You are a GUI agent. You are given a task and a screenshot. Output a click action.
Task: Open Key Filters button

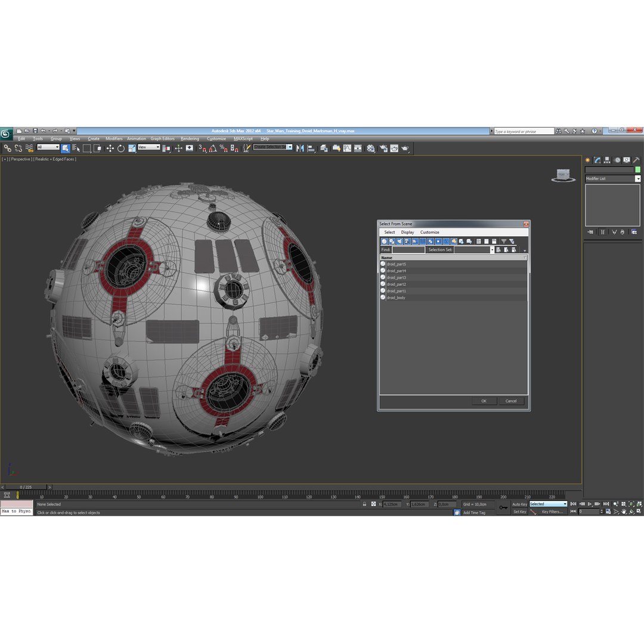[x=552, y=512]
